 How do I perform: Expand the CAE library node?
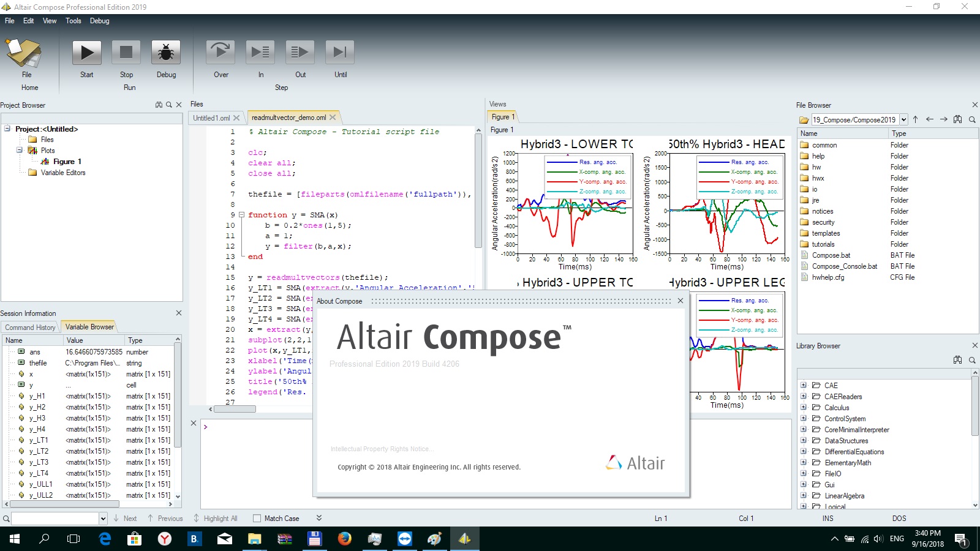(x=804, y=385)
